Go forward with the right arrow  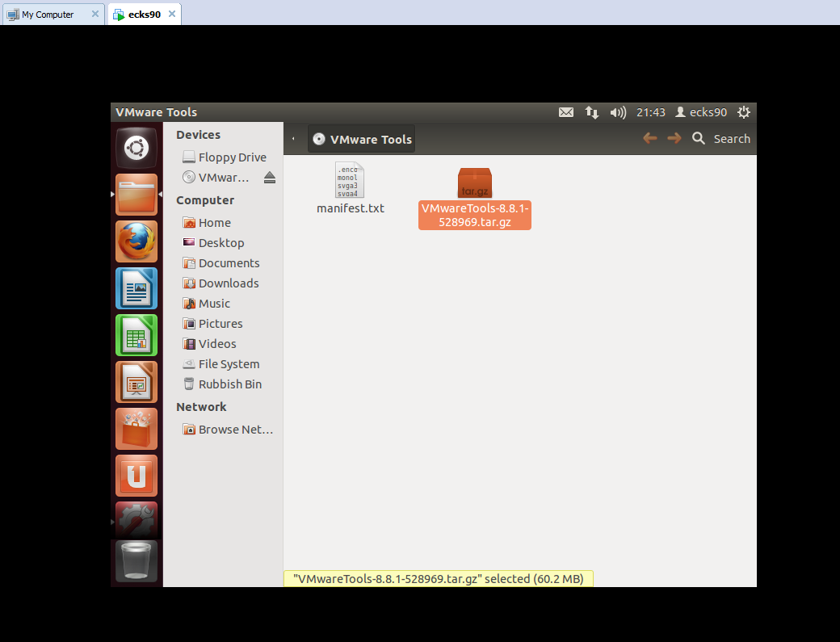click(x=674, y=139)
